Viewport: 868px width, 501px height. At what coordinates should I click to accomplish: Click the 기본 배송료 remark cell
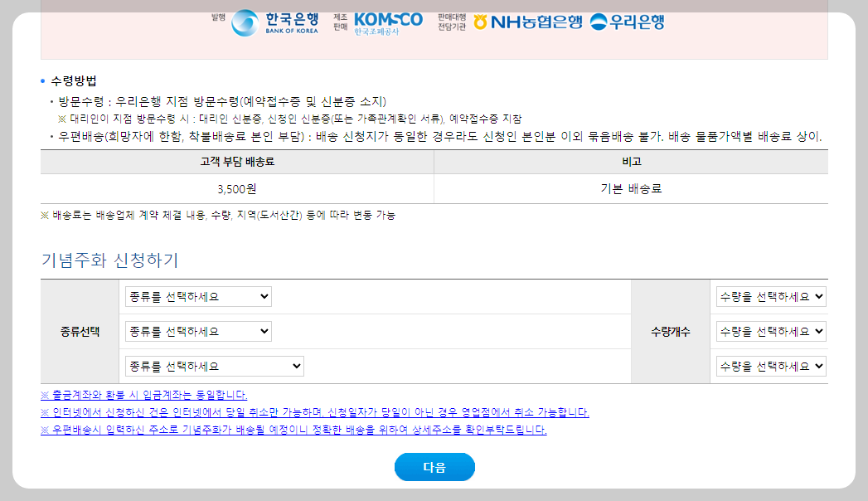(630, 188)
